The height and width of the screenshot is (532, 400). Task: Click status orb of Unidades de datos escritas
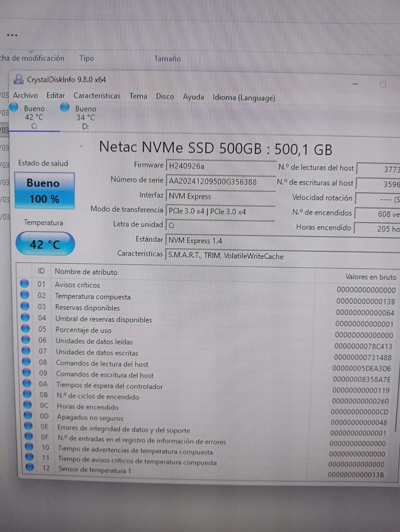pyautogui.click(x=26, y=350)
